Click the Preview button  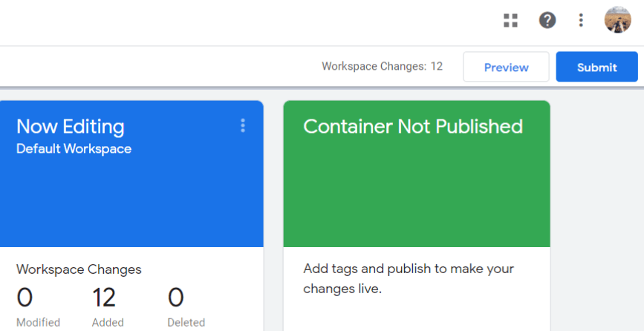tap(506, 67)
